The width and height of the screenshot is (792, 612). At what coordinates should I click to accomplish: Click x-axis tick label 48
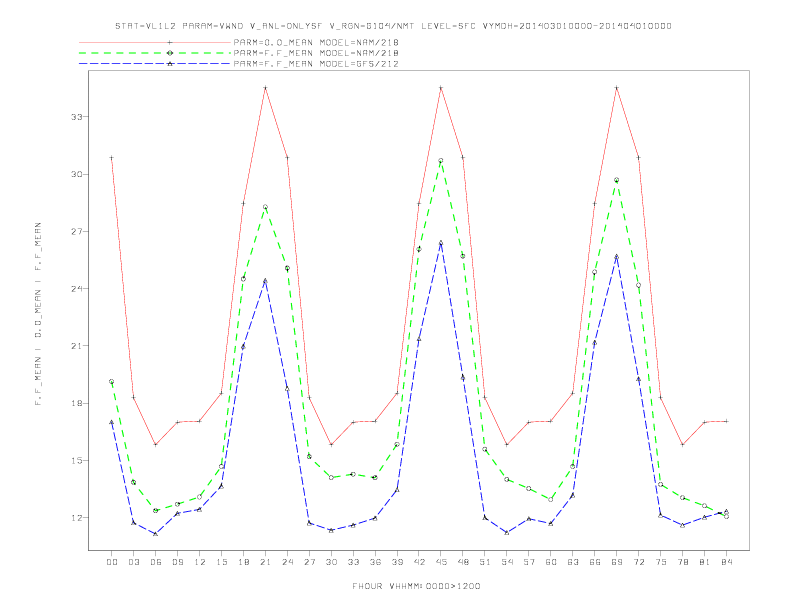coord(463,562)
